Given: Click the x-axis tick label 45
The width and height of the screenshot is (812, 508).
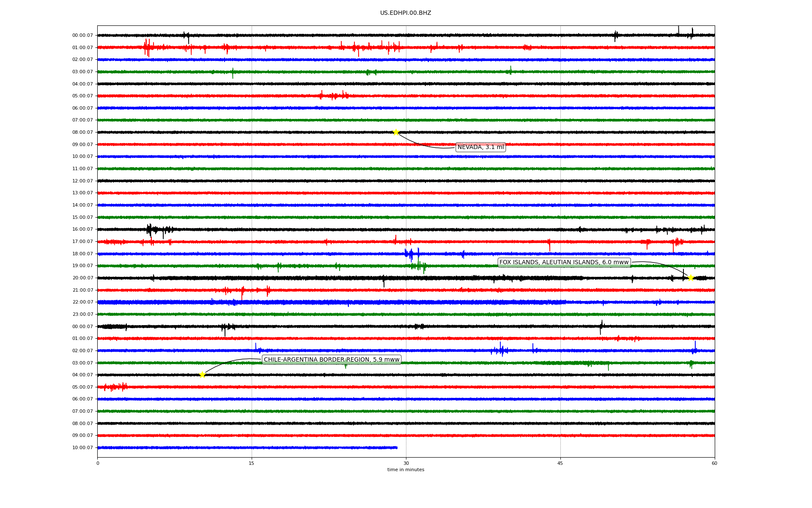Looking at the screenshot, I should (x=560, y=463).
